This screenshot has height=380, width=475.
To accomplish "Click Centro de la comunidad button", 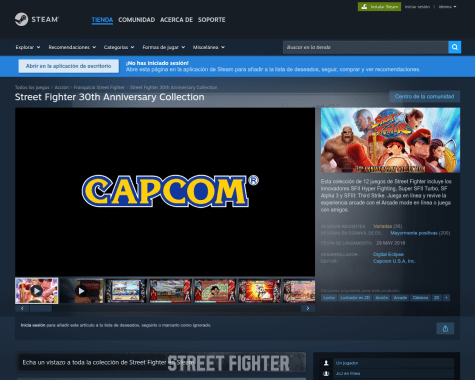I will [424, 96].
